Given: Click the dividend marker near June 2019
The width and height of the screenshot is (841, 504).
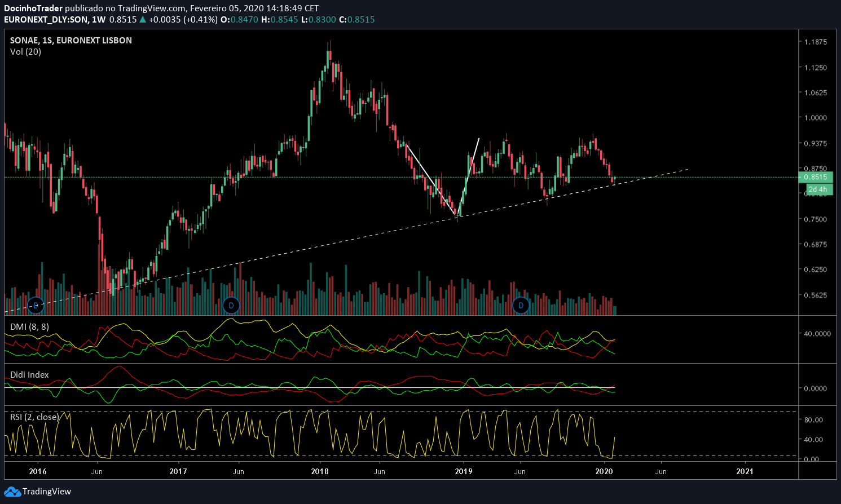Looking at the screenshot, I should tap(521, 306).
